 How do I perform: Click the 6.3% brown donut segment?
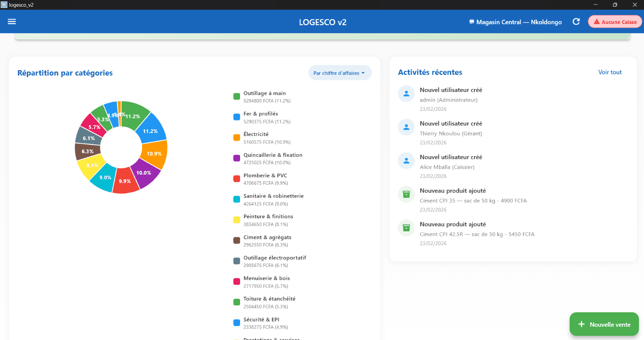pyautogui.click(x=87, y=152)
